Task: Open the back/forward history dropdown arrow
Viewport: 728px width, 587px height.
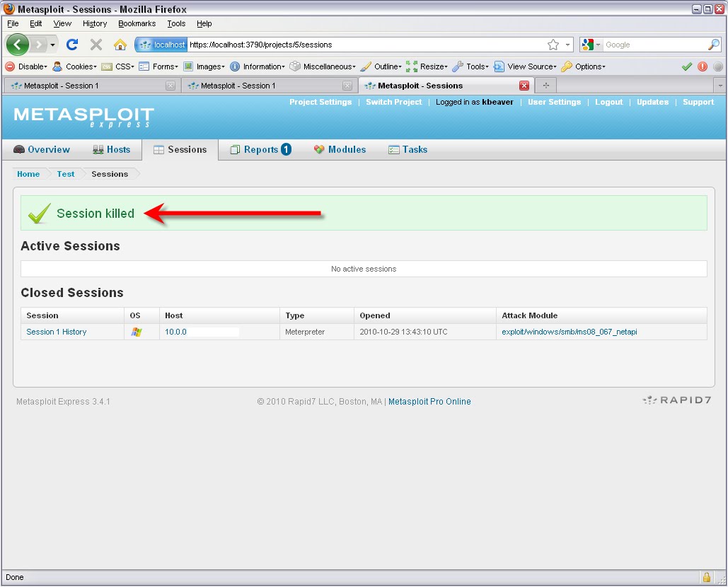Action: 52,45
